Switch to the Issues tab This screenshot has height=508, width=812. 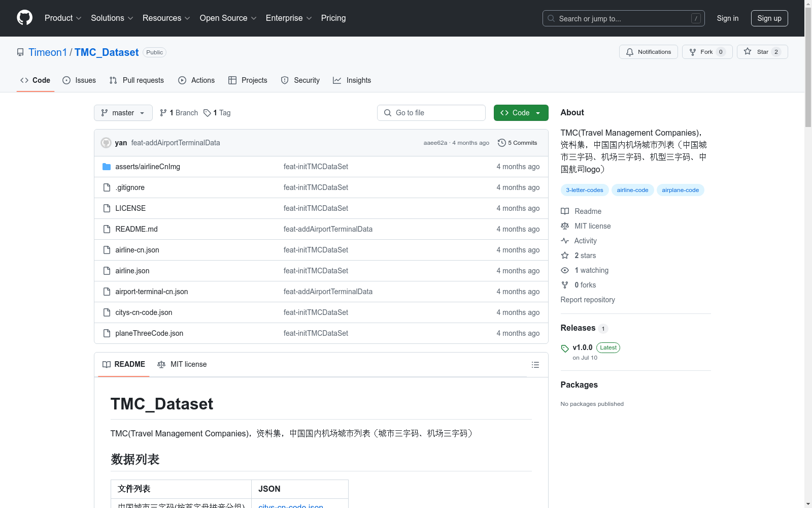79,80
